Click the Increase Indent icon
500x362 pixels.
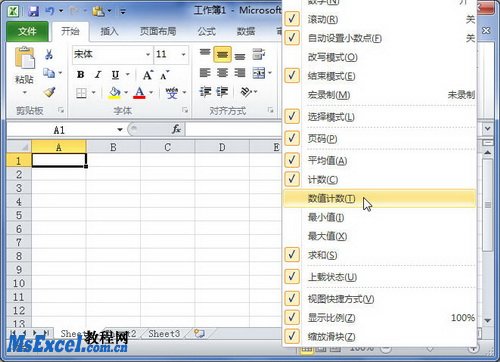coord(222,92)
